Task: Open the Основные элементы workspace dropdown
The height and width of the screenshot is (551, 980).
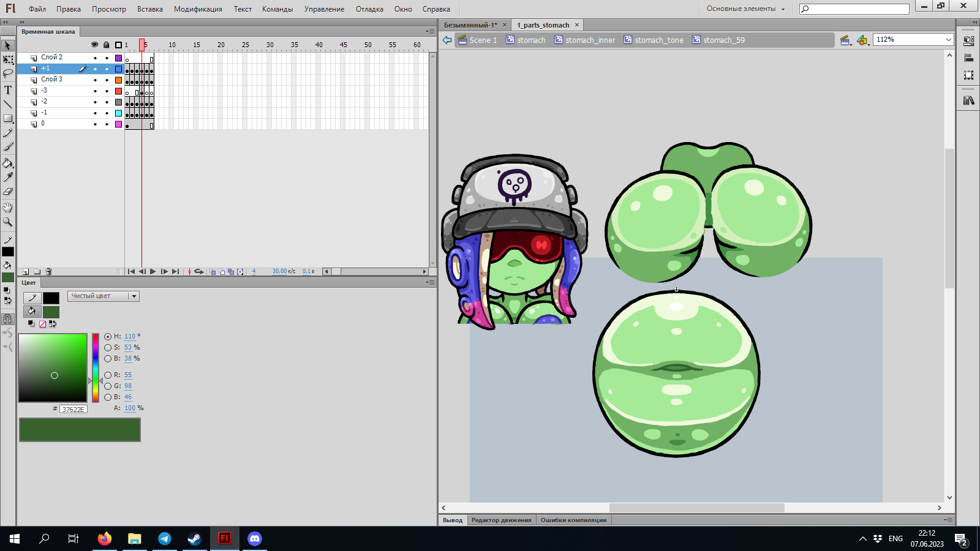Action: 745,9
